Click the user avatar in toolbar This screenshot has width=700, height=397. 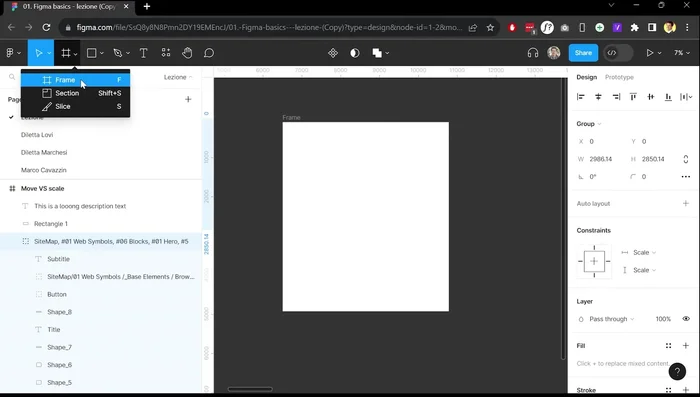(x=554, y=53)
